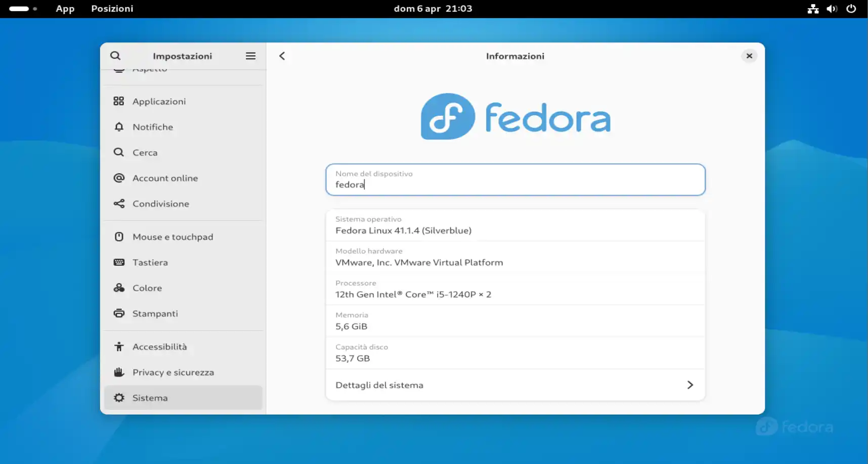Click the workspace indicator pill at top-left

19,9
